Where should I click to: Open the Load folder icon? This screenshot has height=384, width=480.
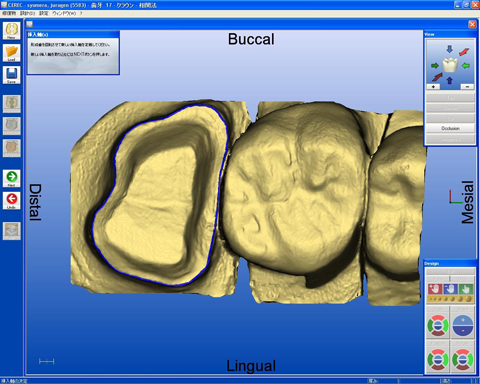[11, 53]
